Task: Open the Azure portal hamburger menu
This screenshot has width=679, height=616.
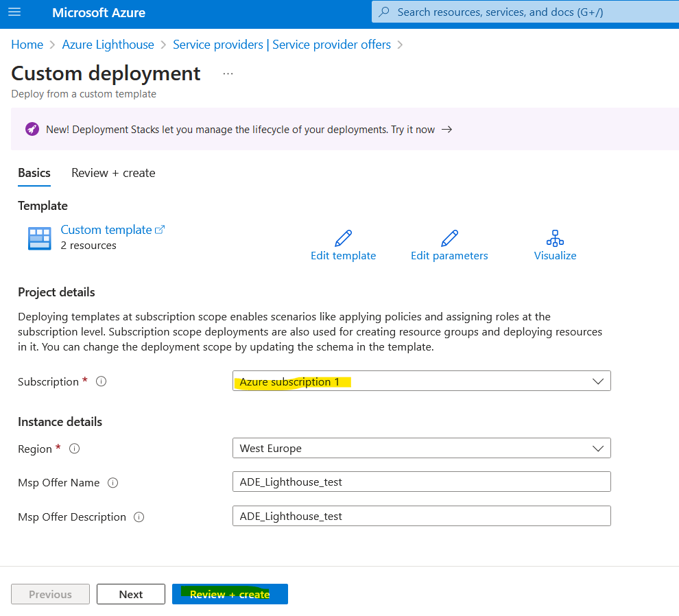Action: 14,12
